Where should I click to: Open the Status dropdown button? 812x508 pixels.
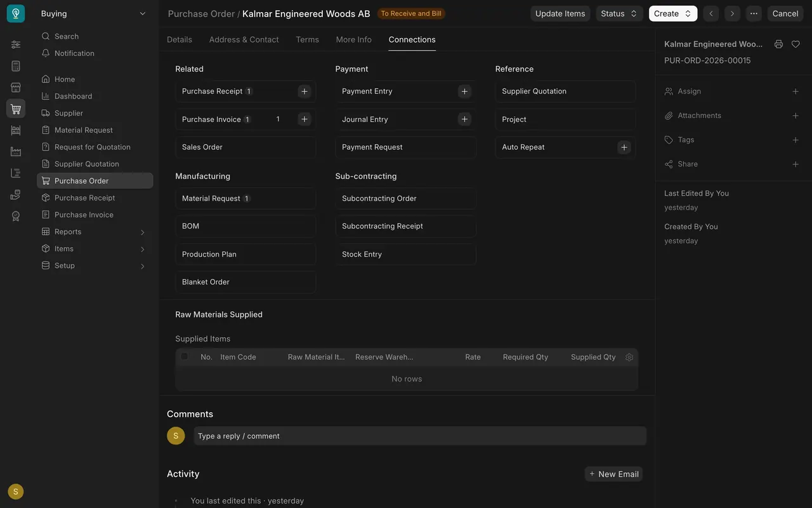click(619, 13)
